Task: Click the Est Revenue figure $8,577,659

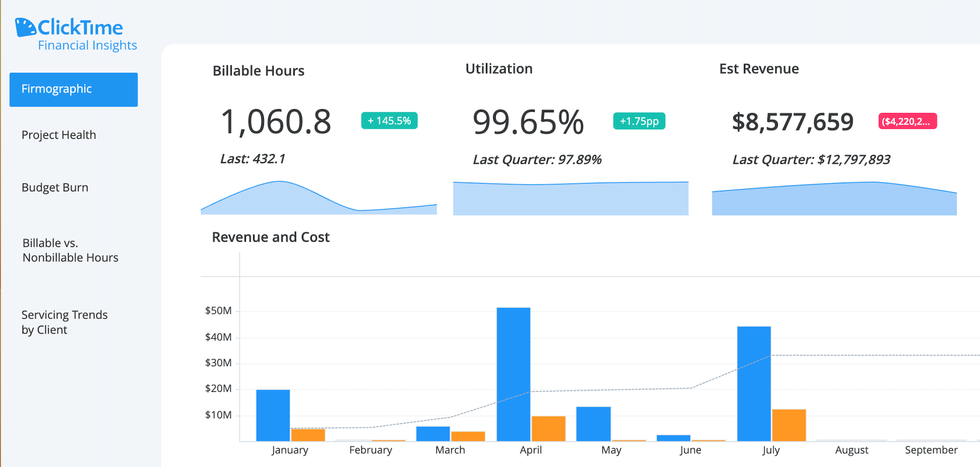Action: tap(793, 122)
